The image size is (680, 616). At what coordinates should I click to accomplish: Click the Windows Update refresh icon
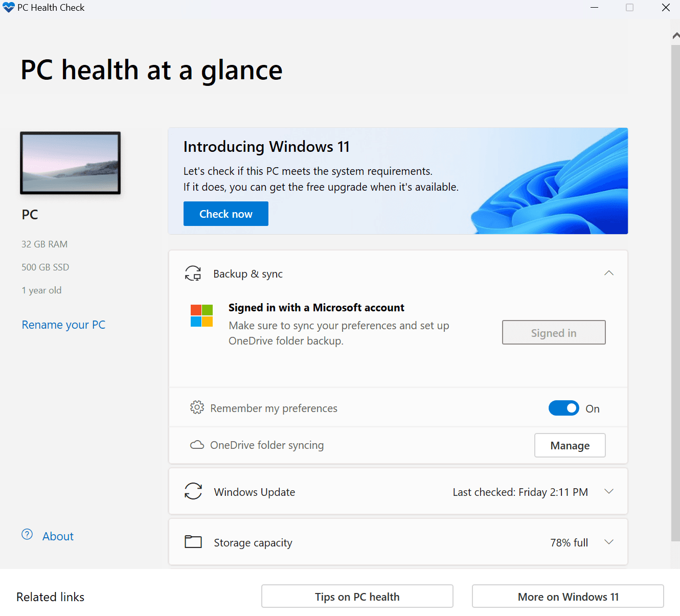pos(193,491)
